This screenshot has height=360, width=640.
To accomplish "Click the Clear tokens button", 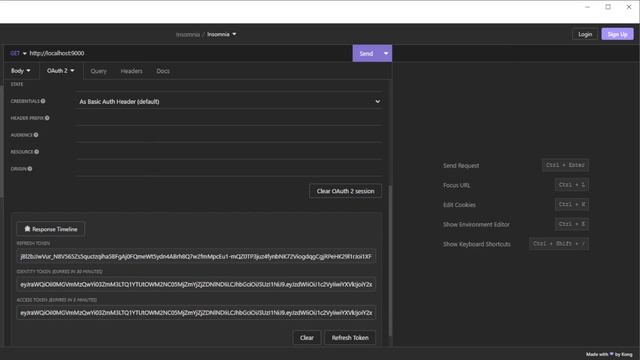I will click(307, 338).
